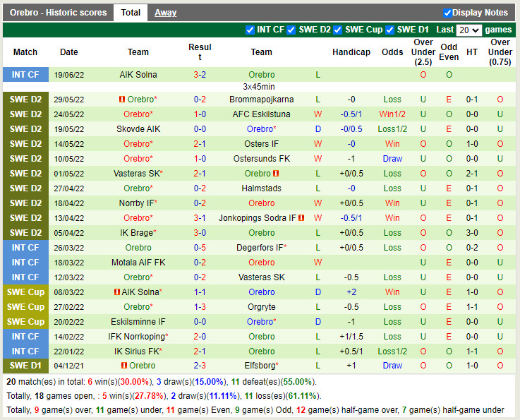
Task: Open the 3-2 result for AIK Solna vs Orebro
Action: pyautogui.click(x=200, y=75)
